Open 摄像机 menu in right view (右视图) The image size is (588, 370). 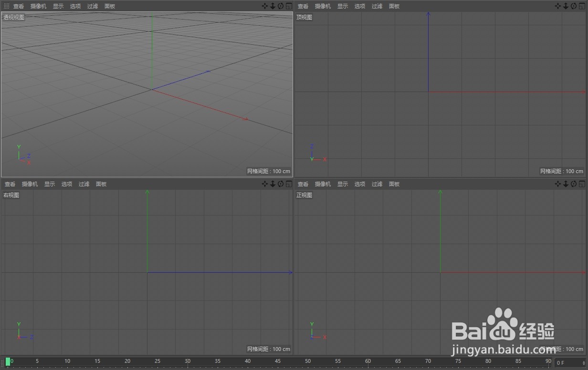(30, 184)
